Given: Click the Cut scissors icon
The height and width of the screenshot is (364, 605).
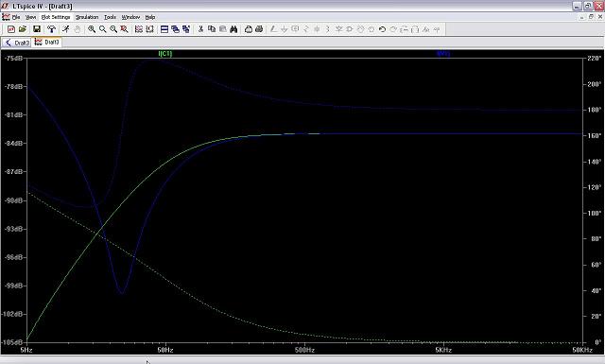Looking at the screenshot, I should (x=200, y=29).
